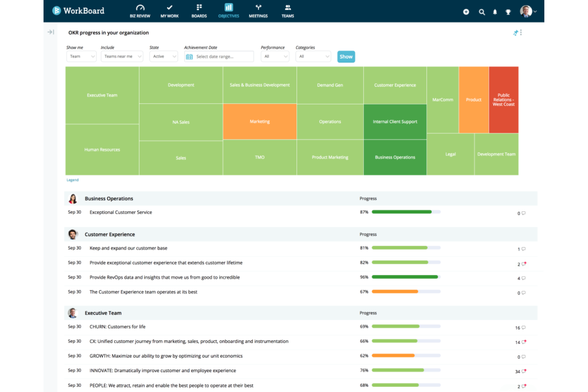Viewport: 588px width, 392px height.
Task: View achievements with the trophy icon
Action: (x=508, y=12)
